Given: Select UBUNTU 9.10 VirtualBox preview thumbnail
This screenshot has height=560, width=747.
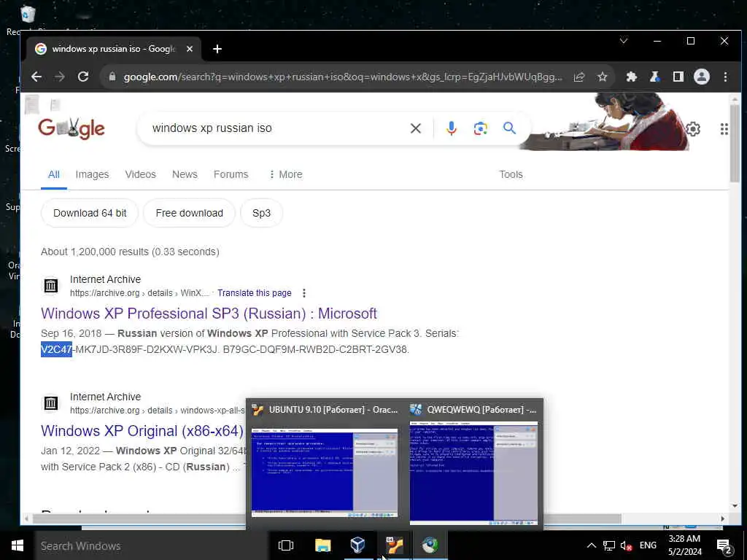Looking at the screenshot, I should (x=325, y=472).
